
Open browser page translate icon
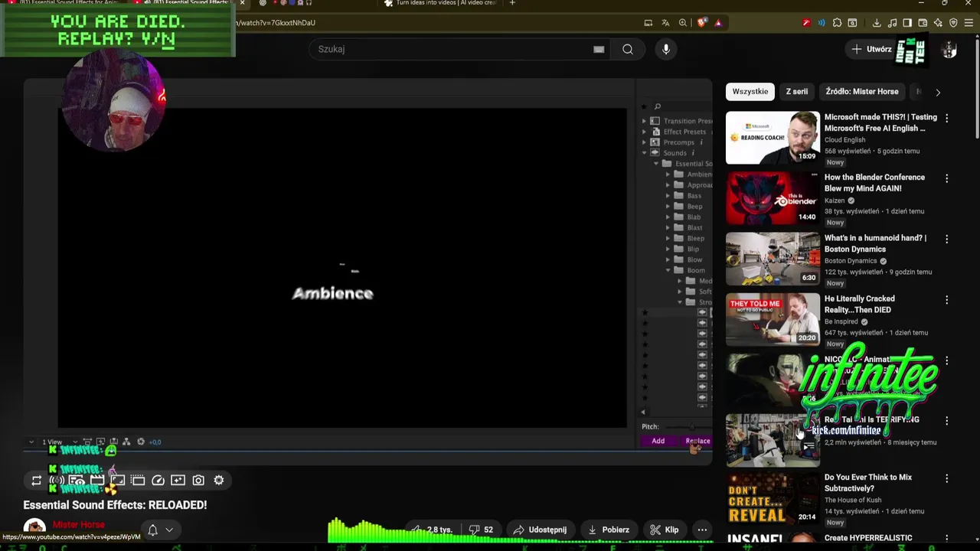click(x=665, y=23)
